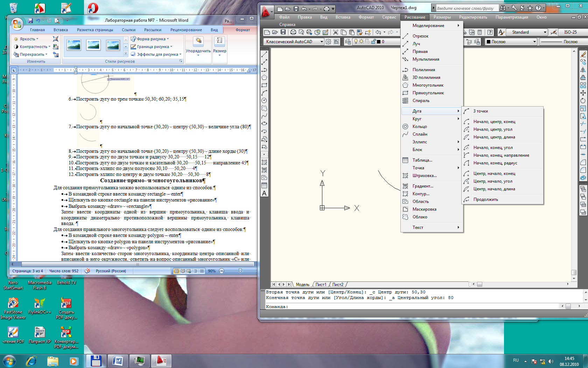Image resolution: width=588 pixels, height=368 pixels.
Task: Select the Hatch tool in draw toolbar
Action: click(x=264, y=162)
